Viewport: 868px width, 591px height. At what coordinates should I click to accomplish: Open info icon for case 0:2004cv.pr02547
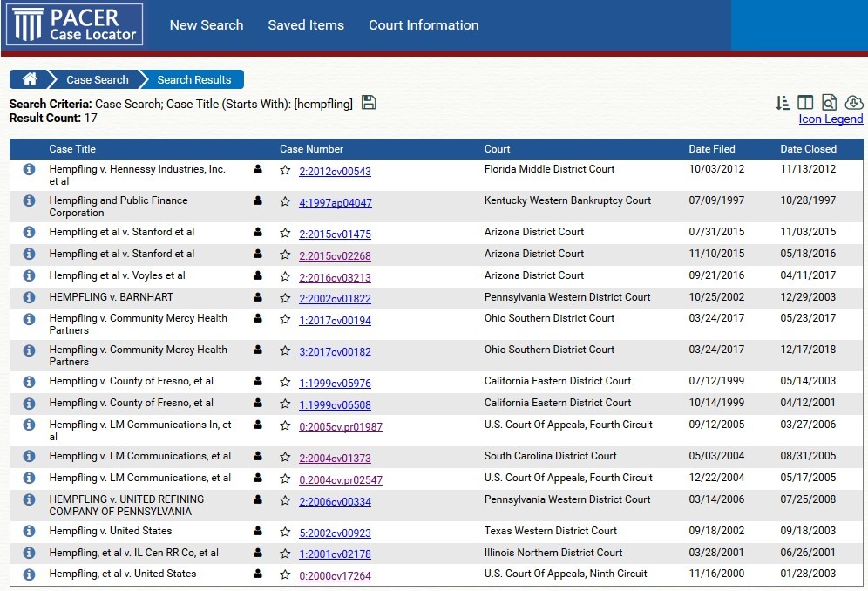coord(30,478)
